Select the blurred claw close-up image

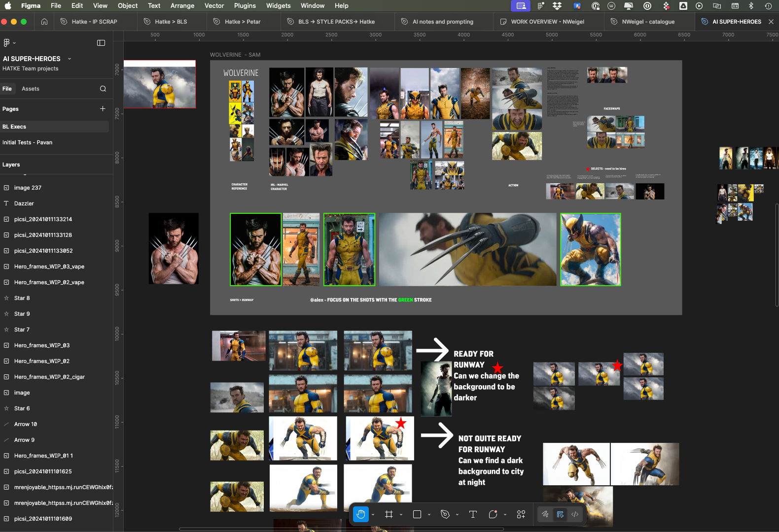[467, 249]
